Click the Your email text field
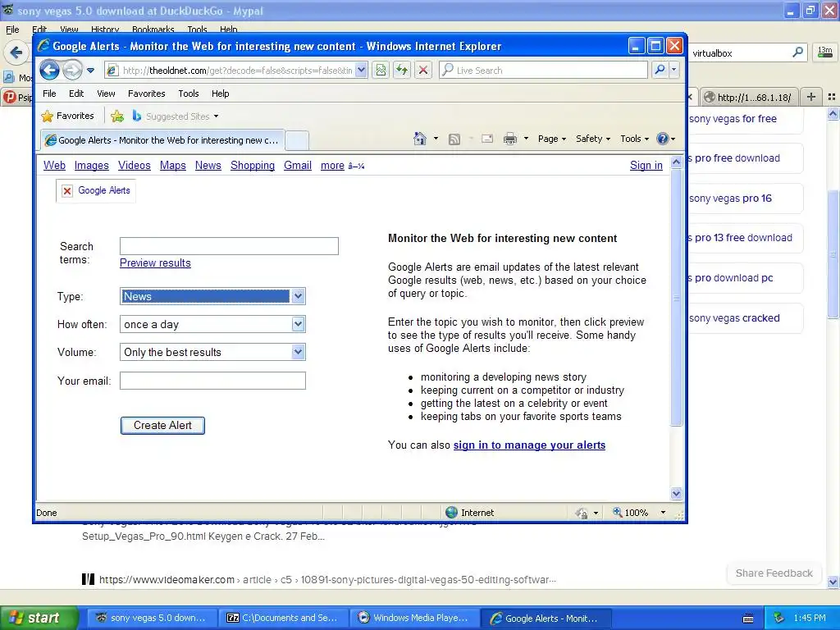Image resolution: width=840 pixels, height=630 pixels. [x=212, y=381]
